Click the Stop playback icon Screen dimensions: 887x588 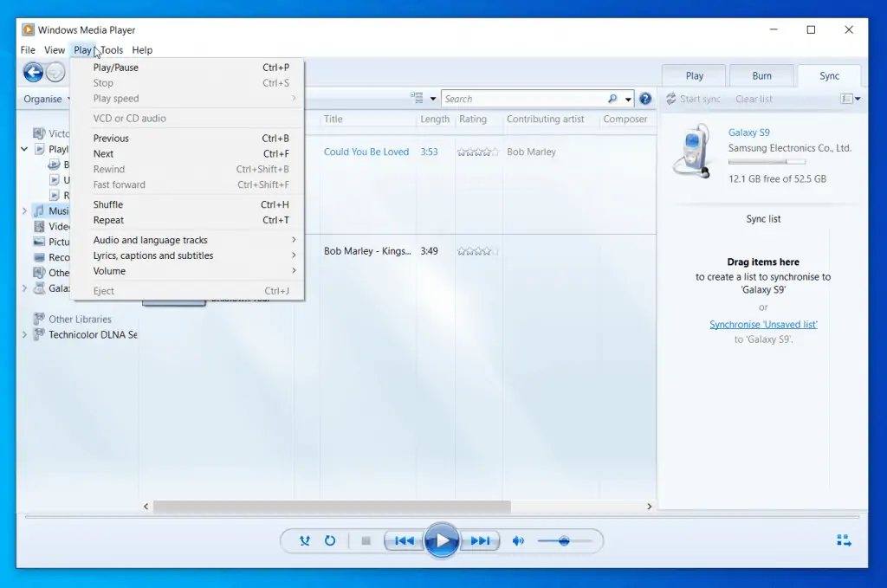[x=366, y=540]
